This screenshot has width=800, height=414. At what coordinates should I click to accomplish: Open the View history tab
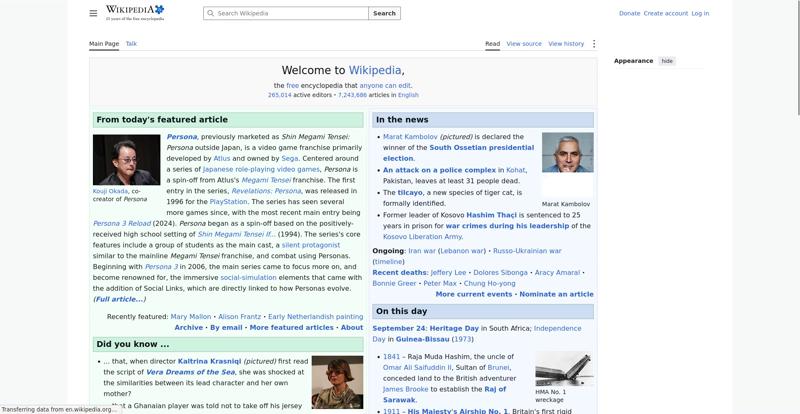click(566, 44)
